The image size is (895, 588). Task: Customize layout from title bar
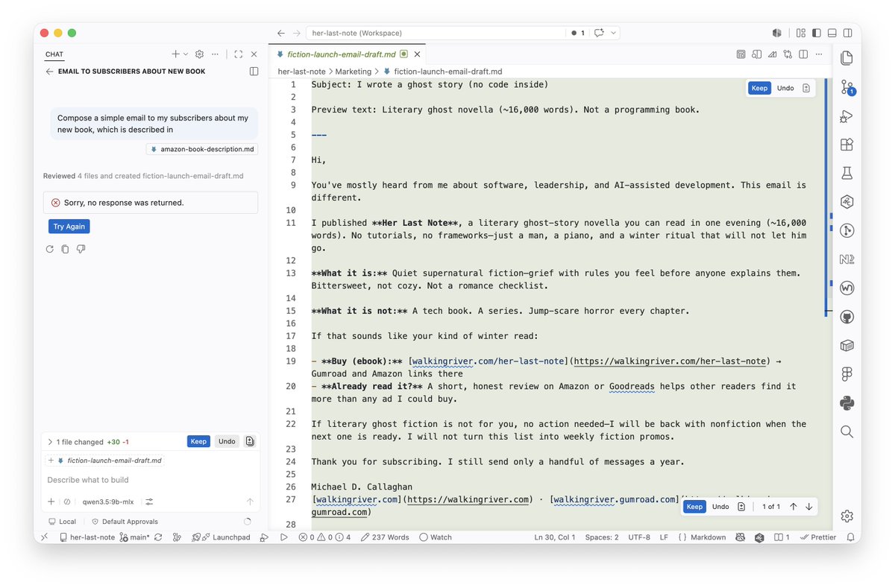tap(800, 33)
